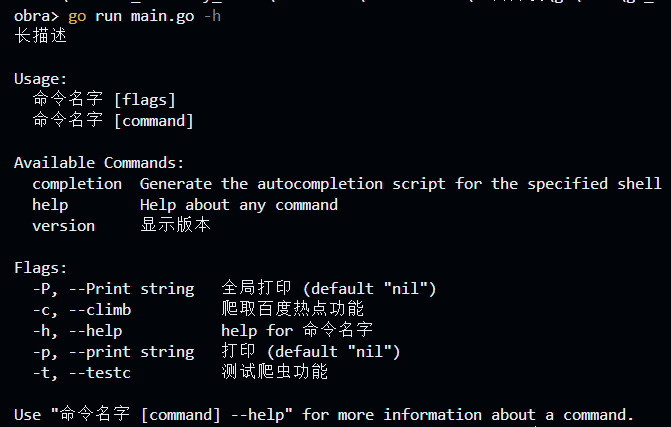
Task: Click the 测试爬虫功能 description
Action: click(x=275, y=372)
